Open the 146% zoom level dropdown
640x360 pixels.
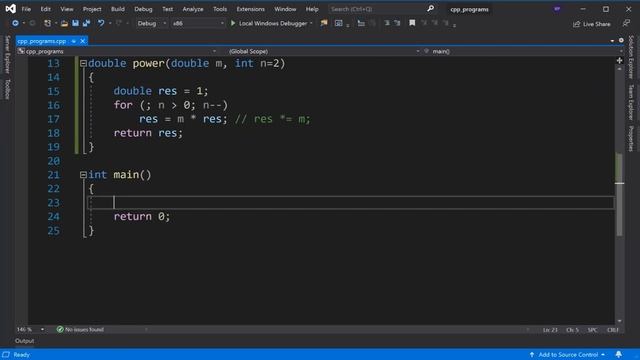[x=42, y=329]
